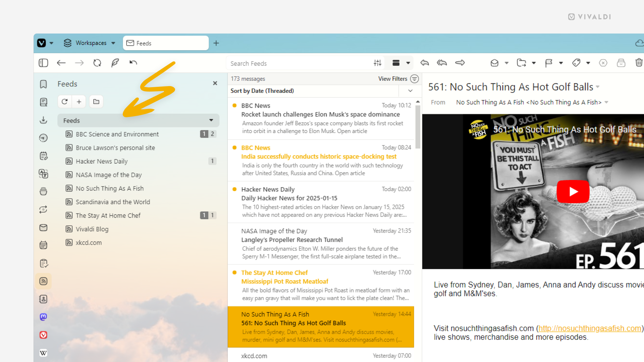Toggle the side panel icon

coord(43,63)
